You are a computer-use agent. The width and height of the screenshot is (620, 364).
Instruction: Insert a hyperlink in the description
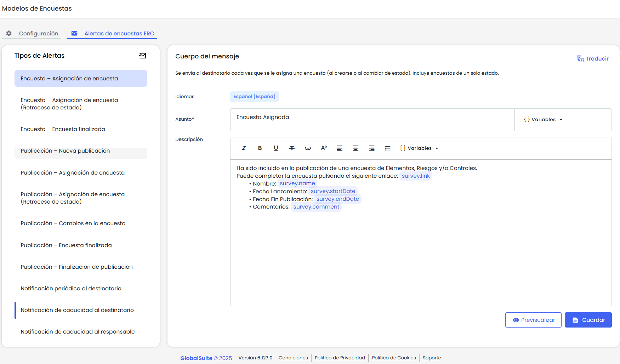[x=308, y=148]
